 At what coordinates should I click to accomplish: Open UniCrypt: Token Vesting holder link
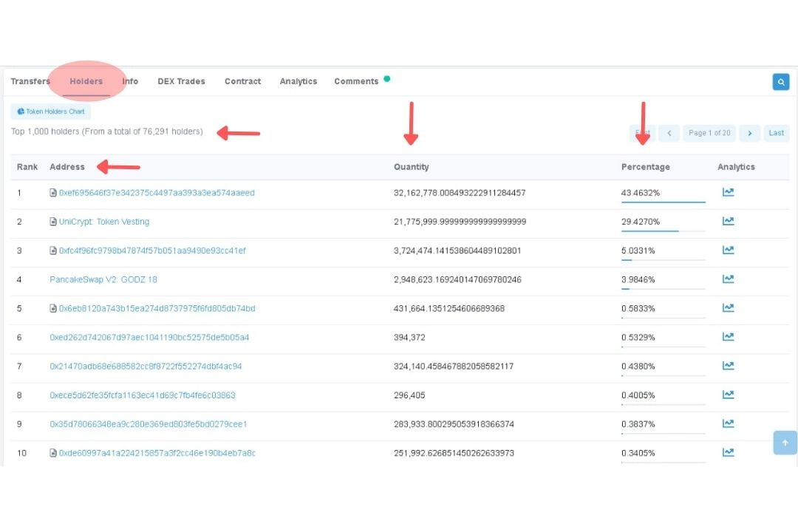[x=104, y=222]
